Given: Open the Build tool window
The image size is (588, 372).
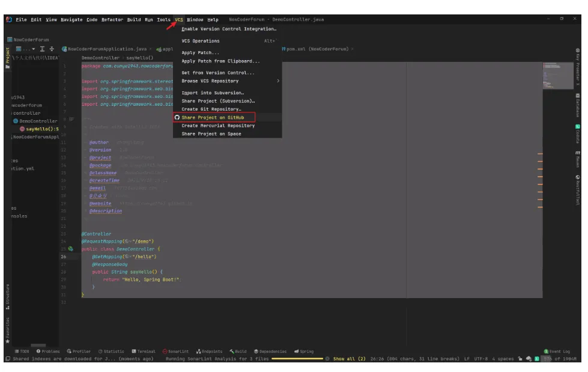Looking at the screenshot, I should (x=238, y=352).
